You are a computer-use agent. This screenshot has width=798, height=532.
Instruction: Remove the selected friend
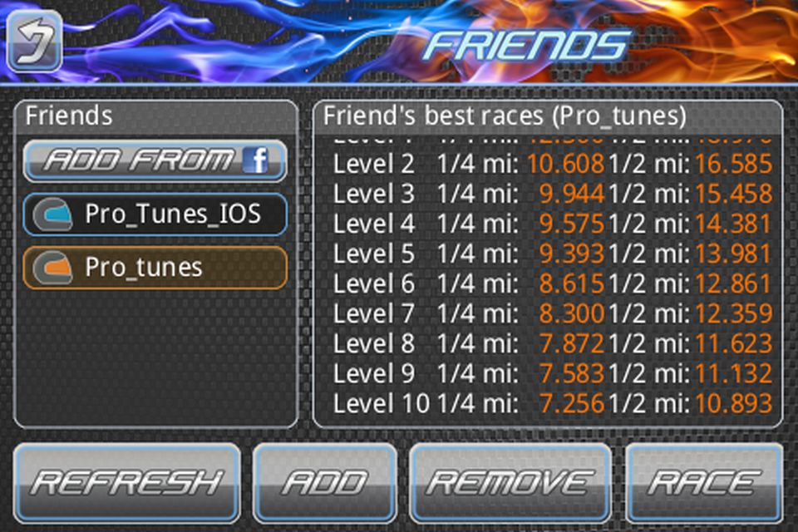510,483
